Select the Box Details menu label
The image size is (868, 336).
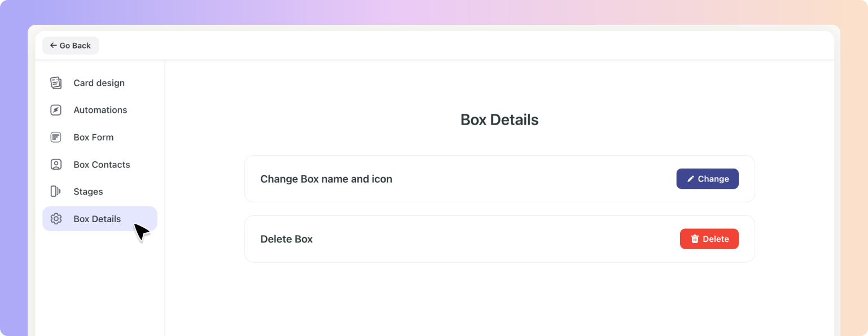(97, 219)
